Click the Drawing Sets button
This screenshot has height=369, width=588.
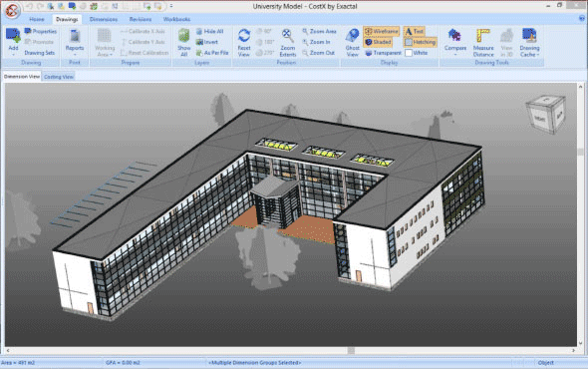40,53
